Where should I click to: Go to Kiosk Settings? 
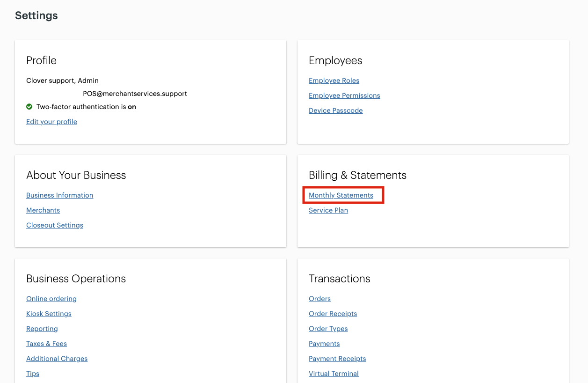(x=49, y=314)
